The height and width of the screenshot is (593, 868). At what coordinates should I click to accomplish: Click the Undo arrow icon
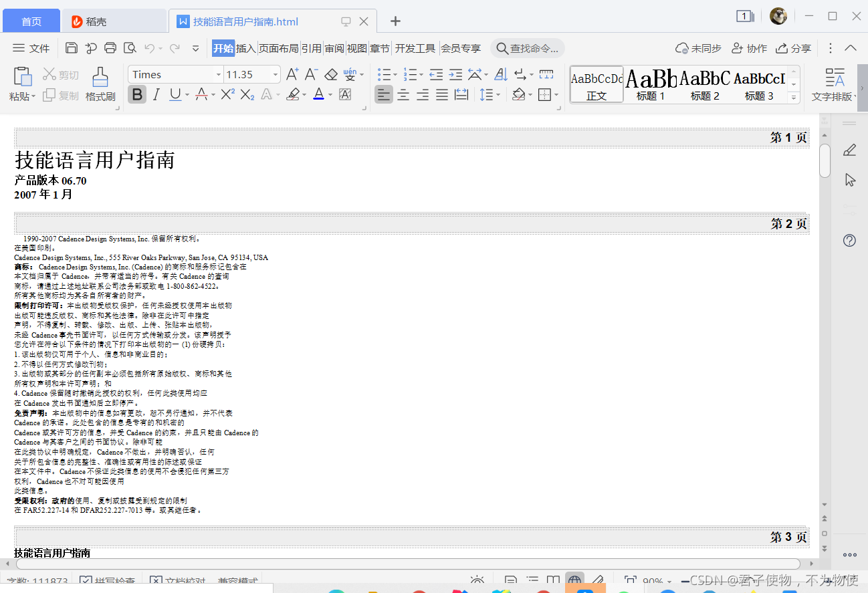pyautogui.click(x=150, y=48)
